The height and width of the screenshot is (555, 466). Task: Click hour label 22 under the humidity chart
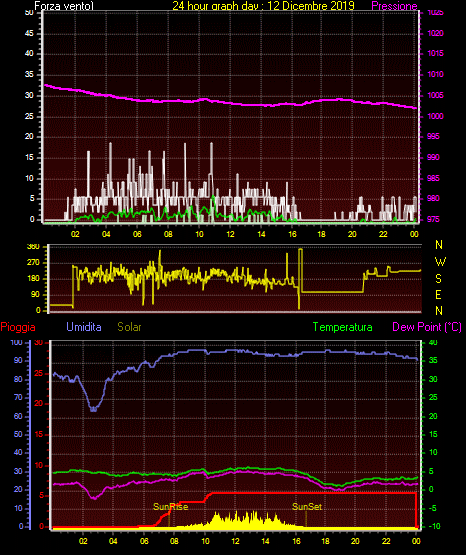[x=386, y=541]
